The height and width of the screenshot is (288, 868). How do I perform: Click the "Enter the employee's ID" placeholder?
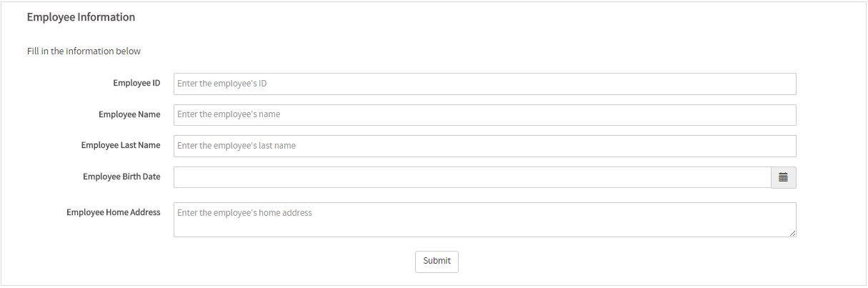coord(222,84)
